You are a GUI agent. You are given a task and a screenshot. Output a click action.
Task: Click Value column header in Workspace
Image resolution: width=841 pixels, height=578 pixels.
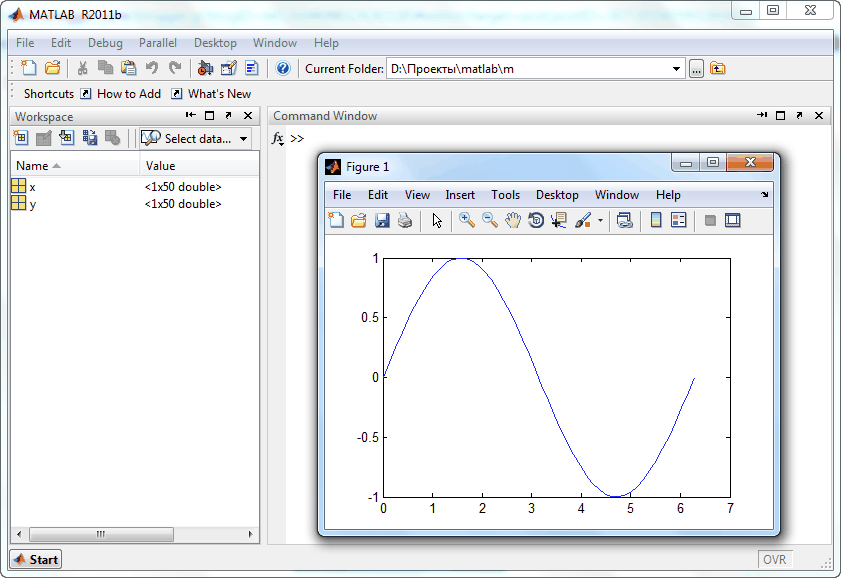coord(200,166)
